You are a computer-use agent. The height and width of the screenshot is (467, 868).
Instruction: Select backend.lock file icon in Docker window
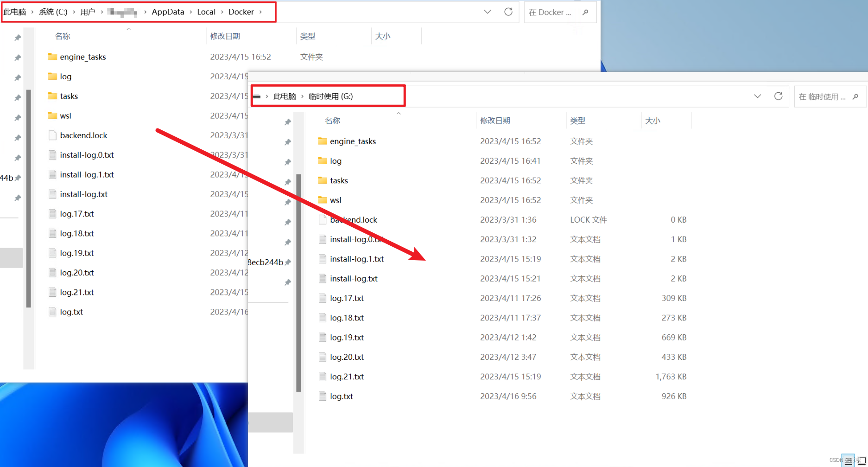[52, 135]
